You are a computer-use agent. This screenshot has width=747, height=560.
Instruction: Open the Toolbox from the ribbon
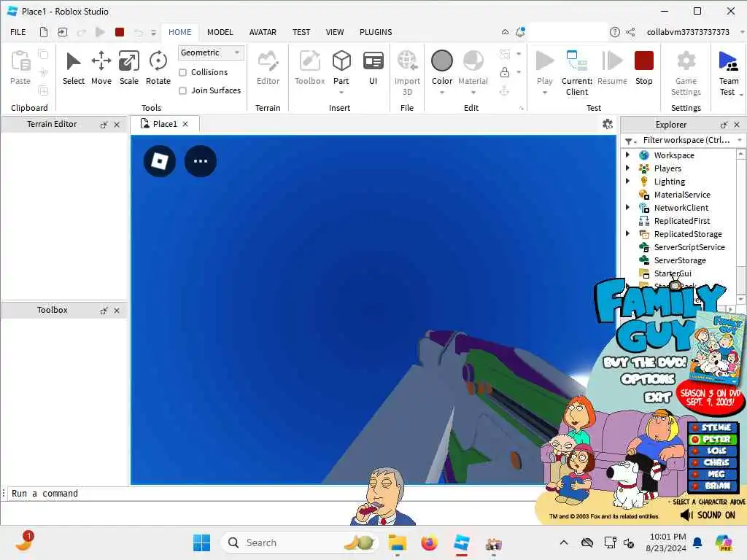point(309,68)
